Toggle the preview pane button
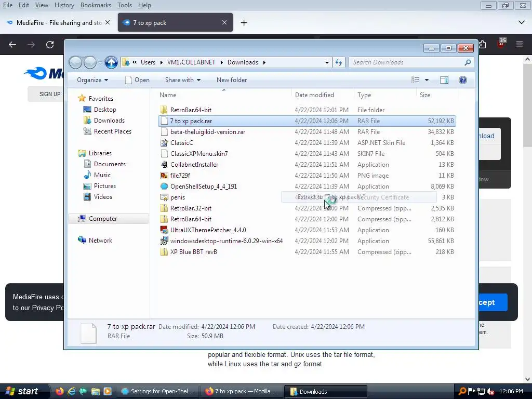 (x=444, y=79)
